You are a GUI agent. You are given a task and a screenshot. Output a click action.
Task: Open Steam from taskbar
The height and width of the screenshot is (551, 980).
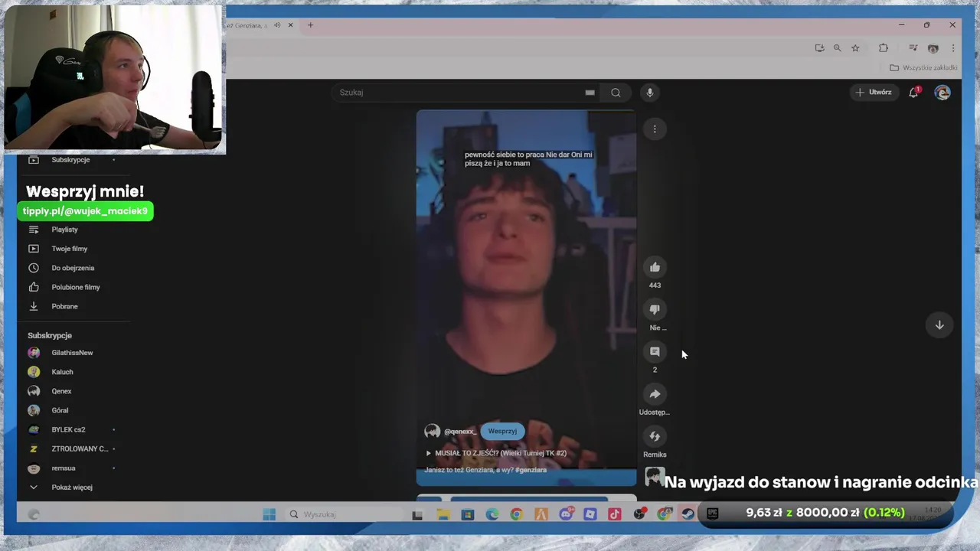[x=688, y=514]
